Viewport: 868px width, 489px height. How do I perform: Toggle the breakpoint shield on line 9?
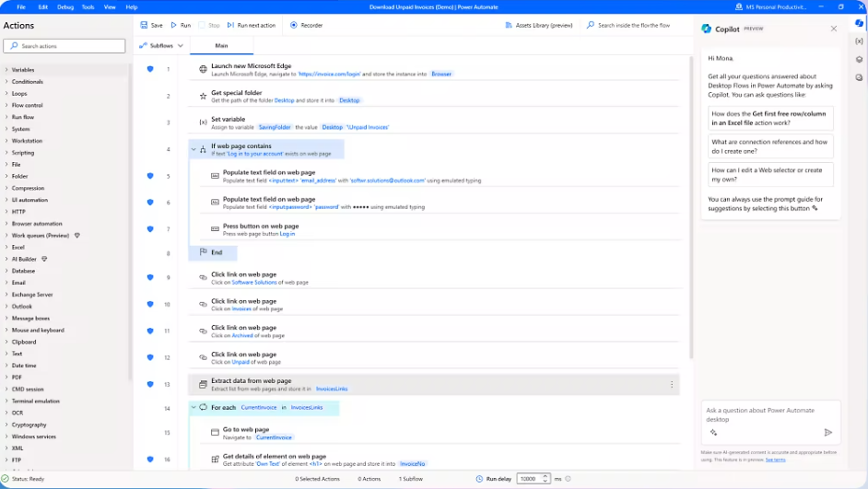pyautogui.click(x=150, y=277)
